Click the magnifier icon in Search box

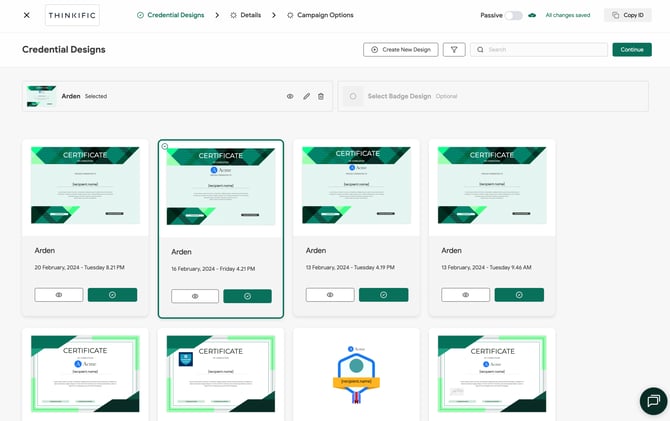pyautogui.click(x=480, y=50)
